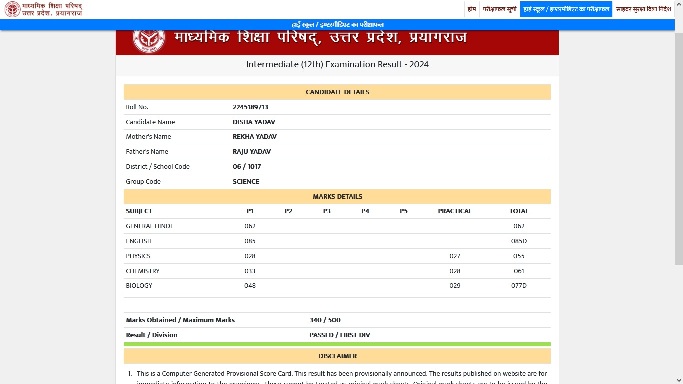Click the scrollbar up arrow at top-right

pos(679,3)
